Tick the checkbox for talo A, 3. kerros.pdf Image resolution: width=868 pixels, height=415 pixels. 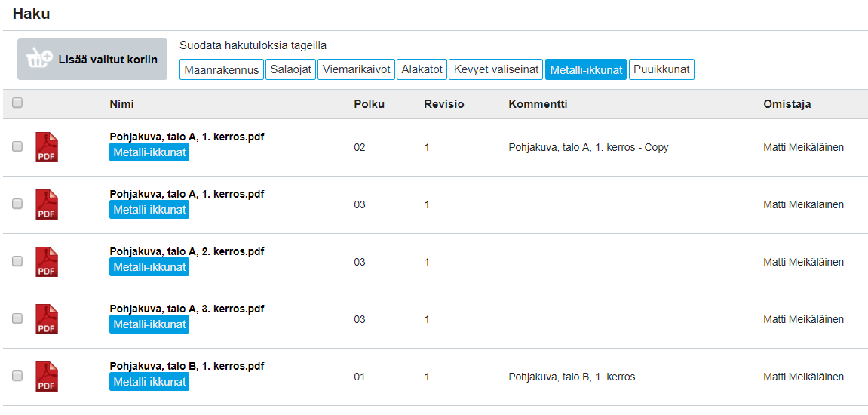pyautogui.click(x=17, y=318)
